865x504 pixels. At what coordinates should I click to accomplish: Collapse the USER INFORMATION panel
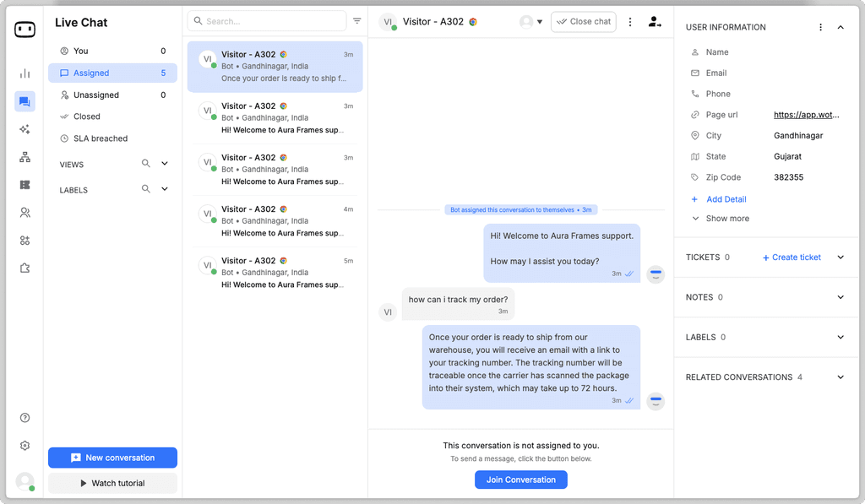841,26
